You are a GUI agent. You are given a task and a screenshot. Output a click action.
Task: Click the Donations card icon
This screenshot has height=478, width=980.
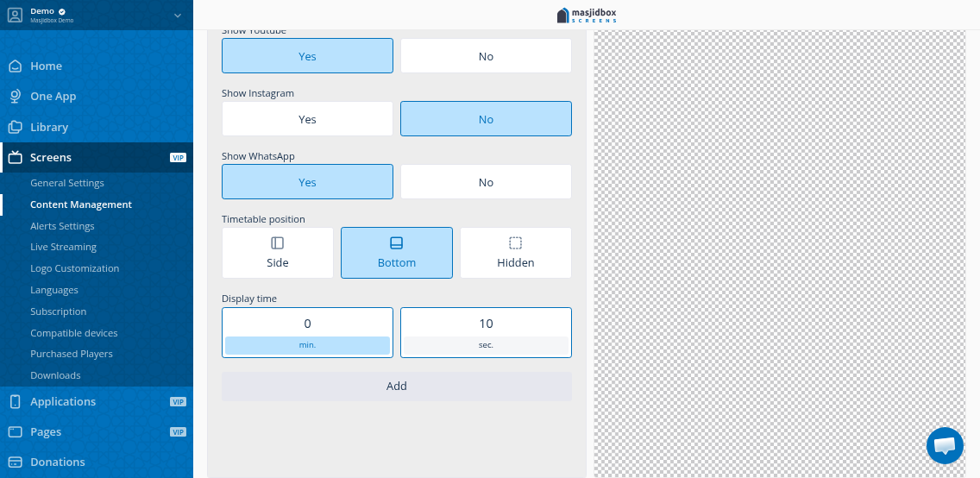[x=15, y=462]
